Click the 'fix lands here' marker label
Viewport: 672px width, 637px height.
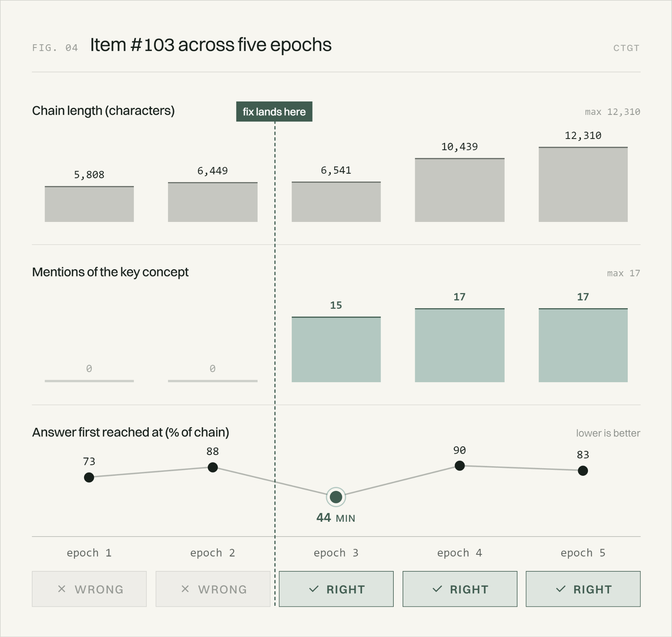(x=274, y=111)
